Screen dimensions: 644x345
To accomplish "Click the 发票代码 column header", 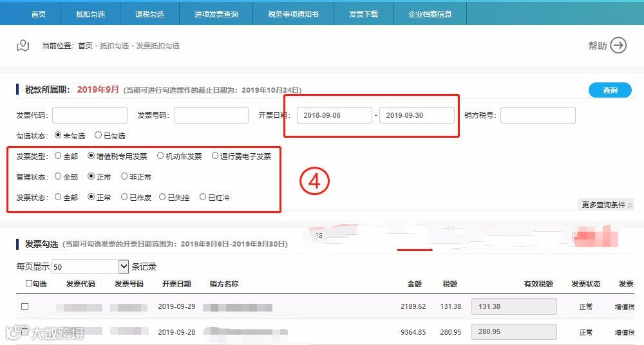I will (80, 284).
